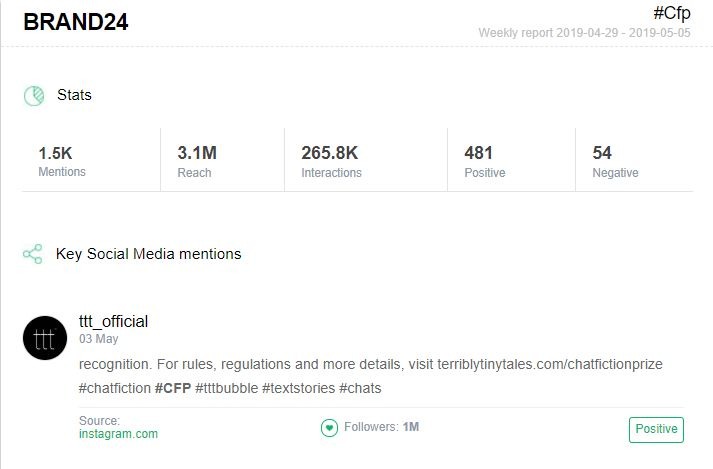Select the 1.5K Mentions stat

point(62,161)
